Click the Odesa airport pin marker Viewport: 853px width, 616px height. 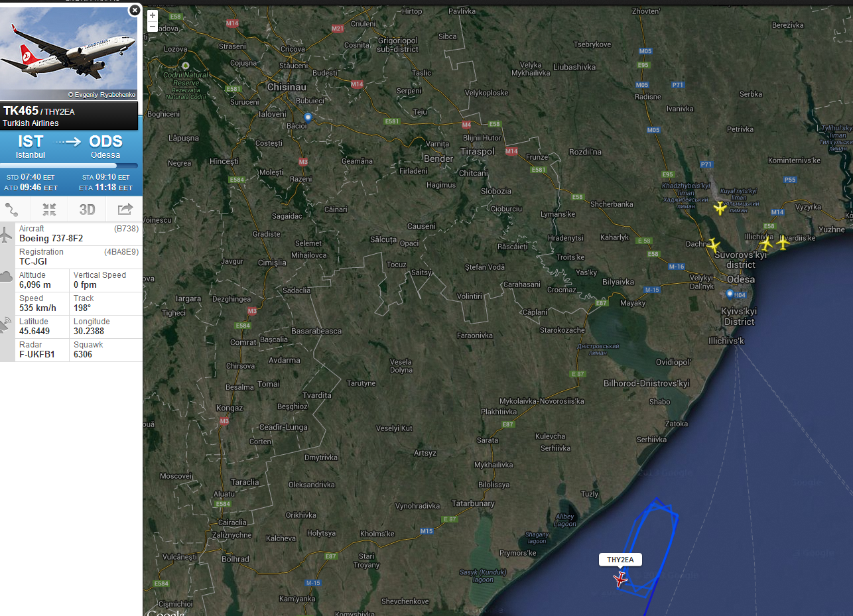tap(730, 293)
